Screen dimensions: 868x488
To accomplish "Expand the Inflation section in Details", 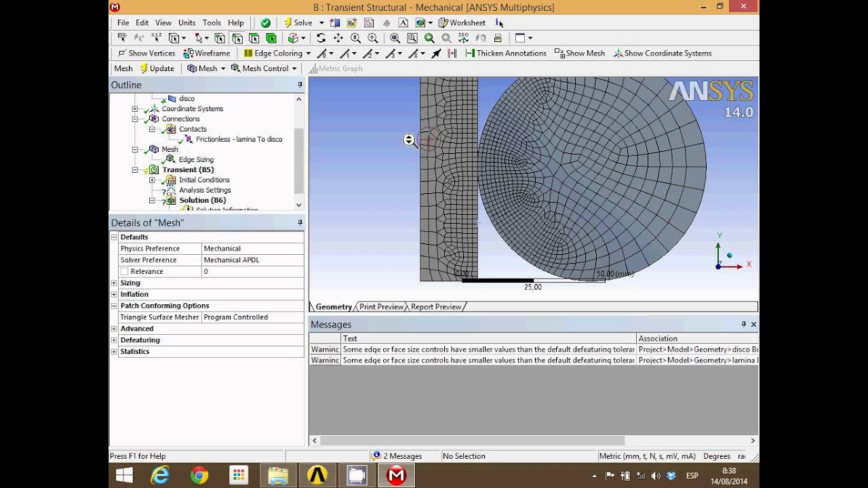I will coord(114,294).
